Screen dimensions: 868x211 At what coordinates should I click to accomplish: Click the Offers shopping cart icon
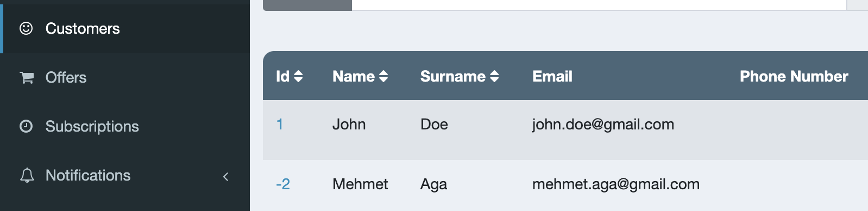(x=27, y=78)
